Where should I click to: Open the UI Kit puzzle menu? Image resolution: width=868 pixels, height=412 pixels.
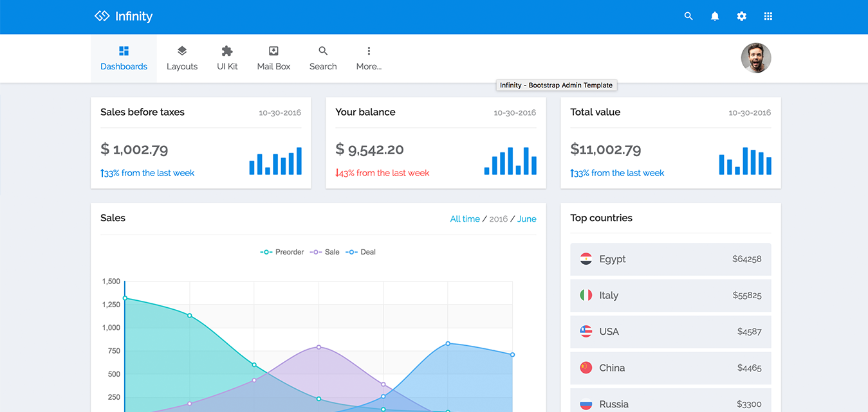coord(227,58)
